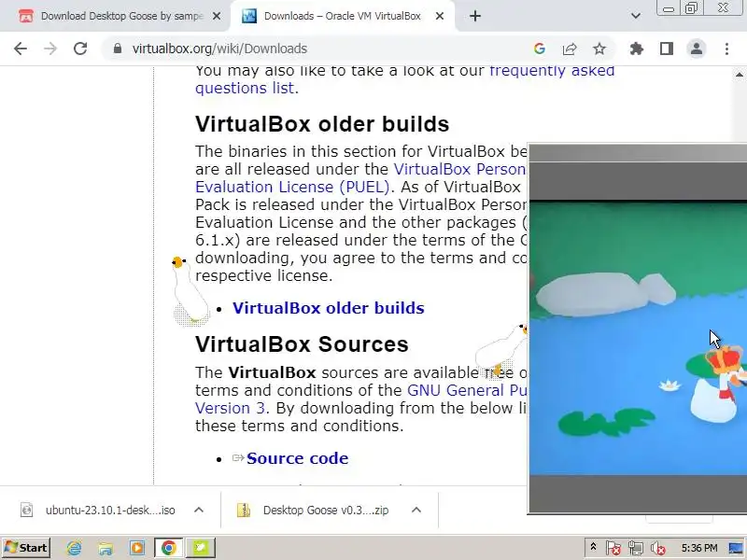Open the Chrome profile avatar
The width and height of the screenshot is (747, 560).
coord(696,49)
